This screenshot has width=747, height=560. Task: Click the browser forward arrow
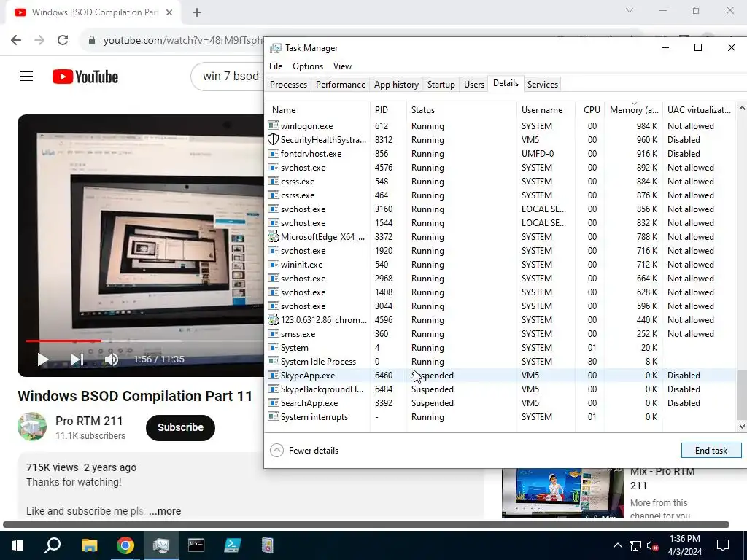(x=39, y=40)
